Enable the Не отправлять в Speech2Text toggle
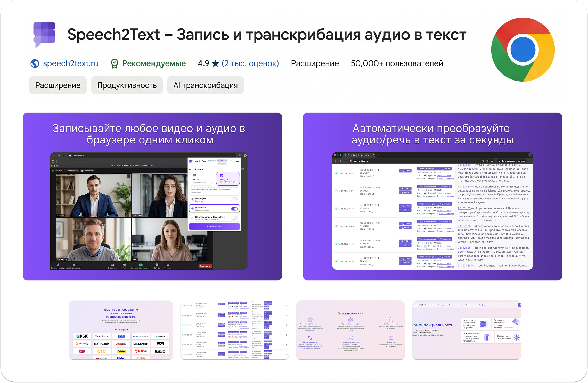 coord(234,218)
